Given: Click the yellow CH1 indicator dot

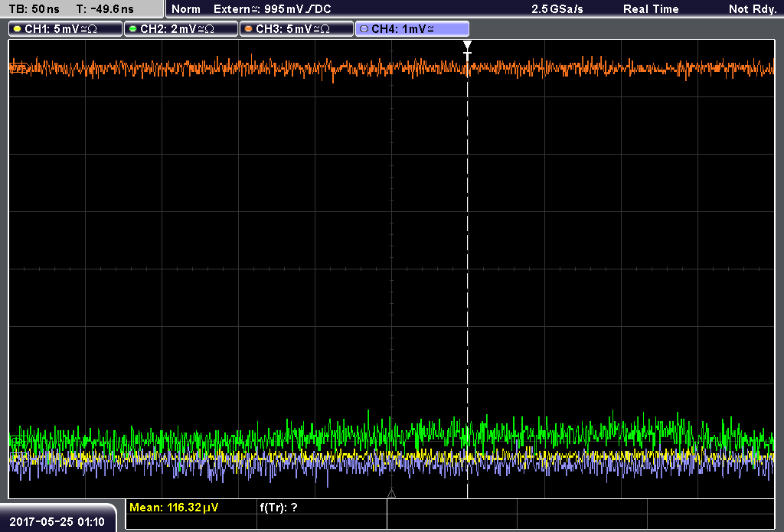Looking at the screenshot, I should pyautogui.click(x=18, y=29).
